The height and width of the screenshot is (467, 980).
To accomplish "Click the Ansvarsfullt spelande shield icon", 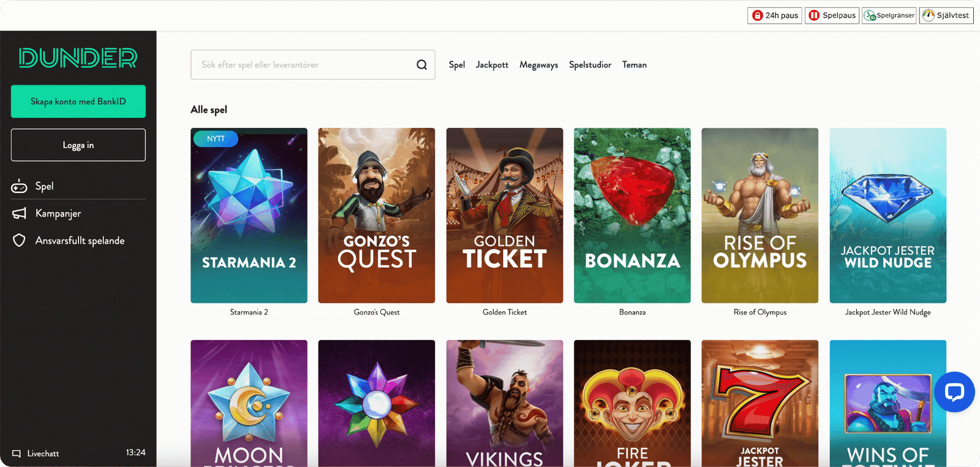I will click(x=19, y=240).
